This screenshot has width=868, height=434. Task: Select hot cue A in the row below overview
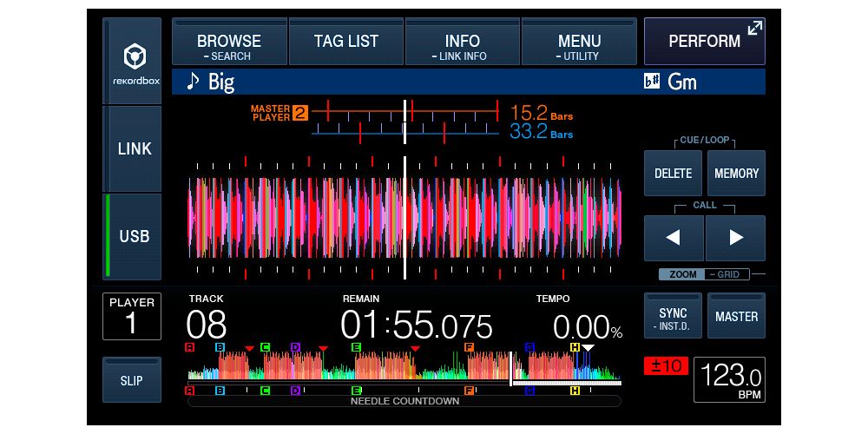(x=190, y=391)
